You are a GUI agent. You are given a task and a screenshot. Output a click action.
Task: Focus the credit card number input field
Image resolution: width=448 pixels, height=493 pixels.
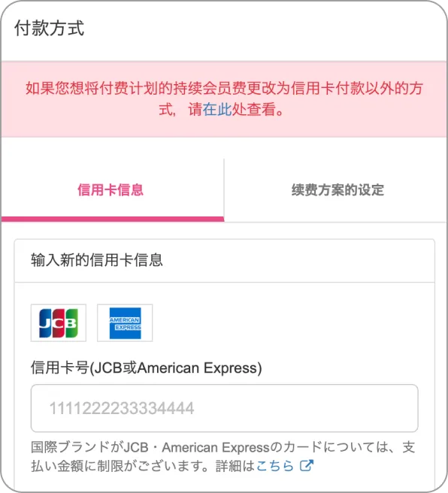pos(225,408)
